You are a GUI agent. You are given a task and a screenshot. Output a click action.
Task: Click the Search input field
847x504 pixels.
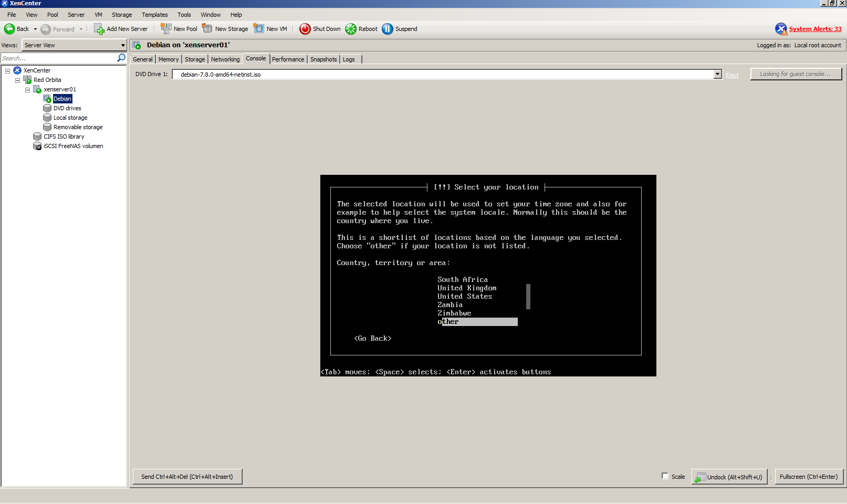coord(58,58)
